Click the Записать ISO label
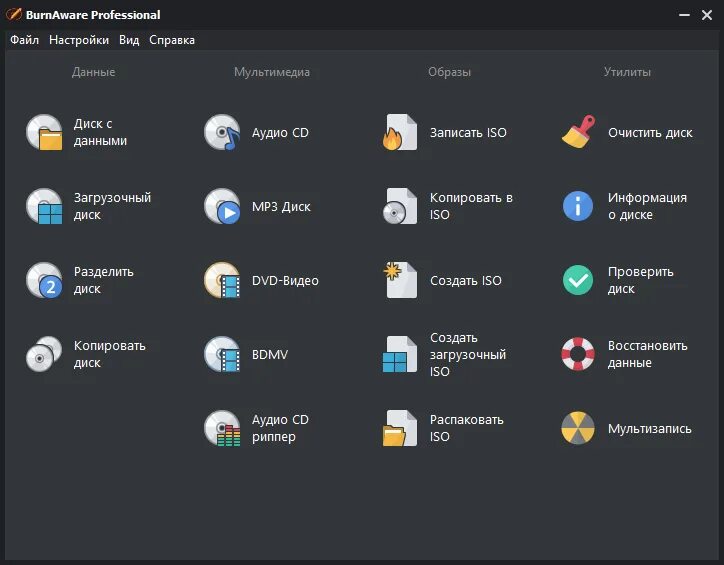 (468, 133)
